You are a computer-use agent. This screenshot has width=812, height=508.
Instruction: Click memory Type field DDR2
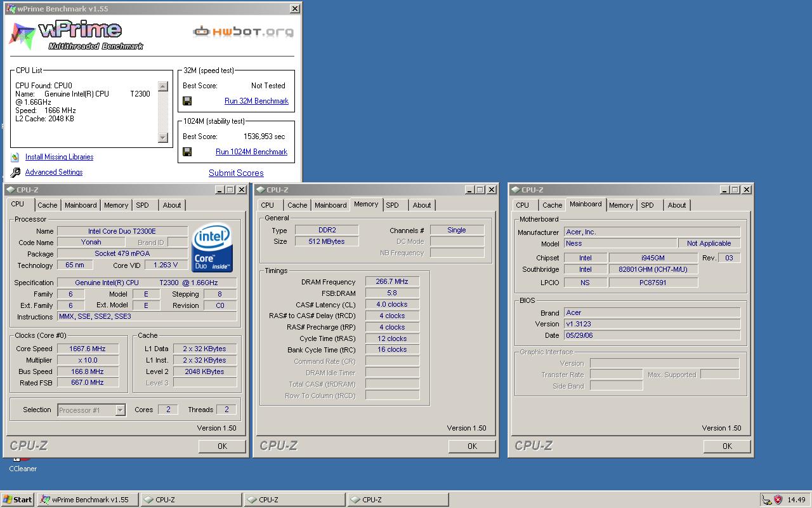coord(327,231)
